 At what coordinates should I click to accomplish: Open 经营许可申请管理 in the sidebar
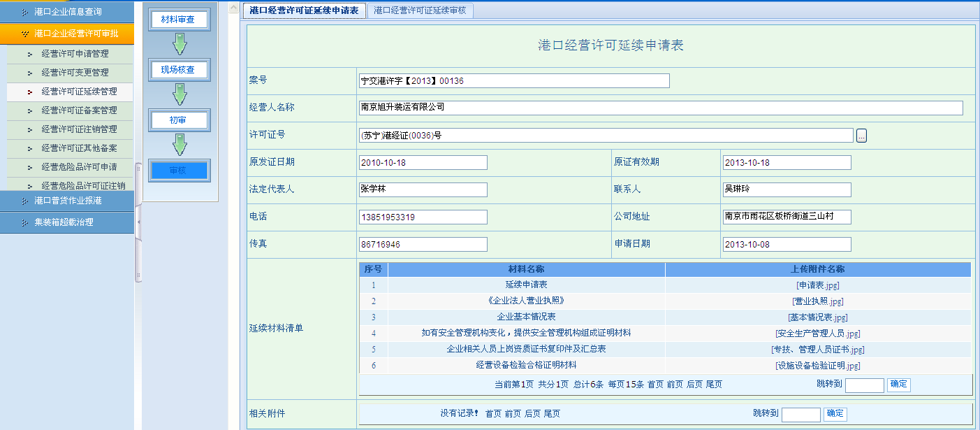coord(75,54)
